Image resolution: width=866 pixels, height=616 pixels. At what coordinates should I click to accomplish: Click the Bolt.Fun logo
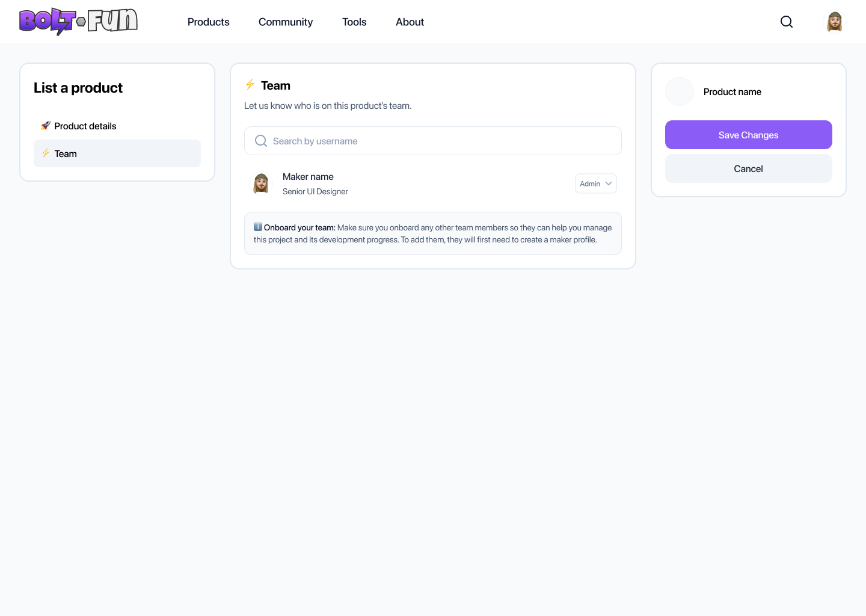[78, 22]
